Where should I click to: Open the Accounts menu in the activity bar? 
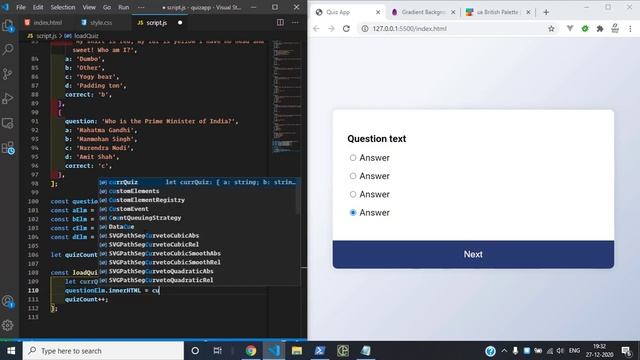[8, 302]
